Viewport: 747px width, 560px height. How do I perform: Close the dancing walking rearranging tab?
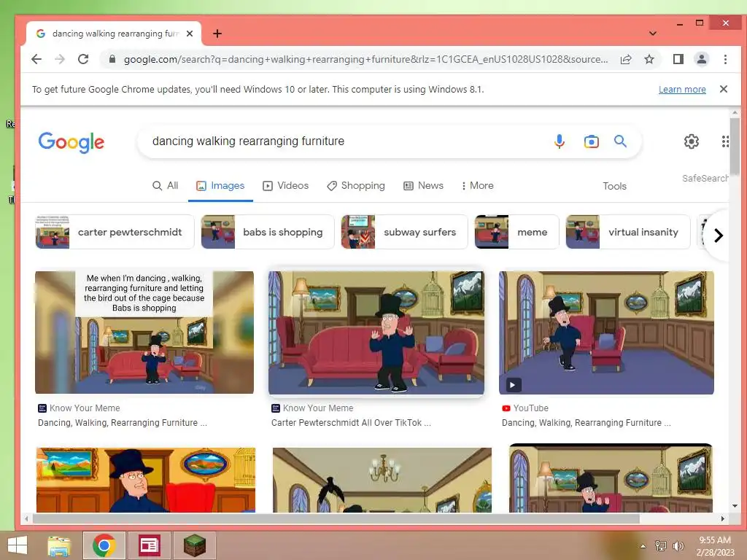coord(190,34)
